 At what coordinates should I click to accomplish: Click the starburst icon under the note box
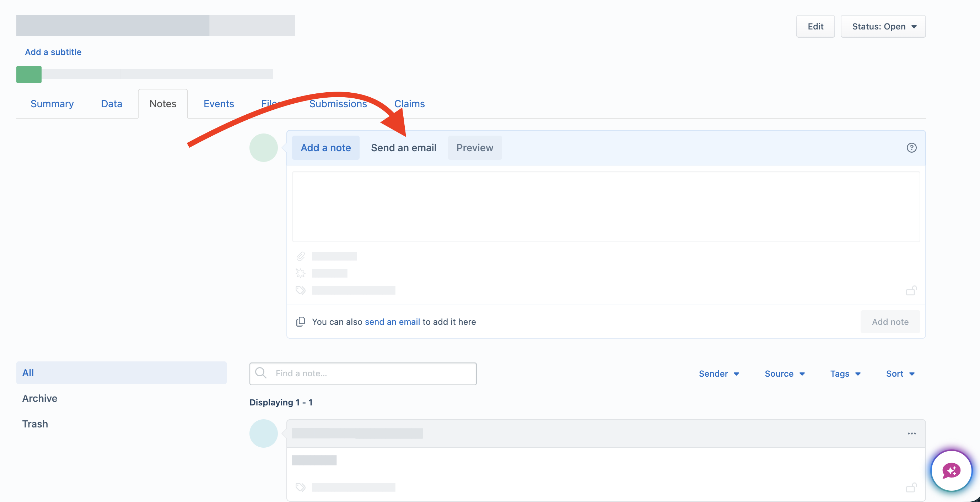pyautogui.click(x=301, y=273)
